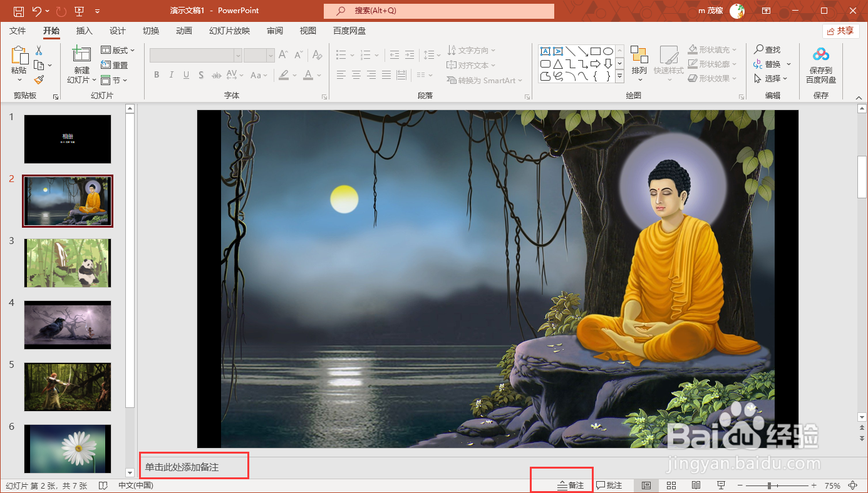Screen dimensions: 868x493
Task: Select the Italic formatting icon
Action: coord(171,75)
